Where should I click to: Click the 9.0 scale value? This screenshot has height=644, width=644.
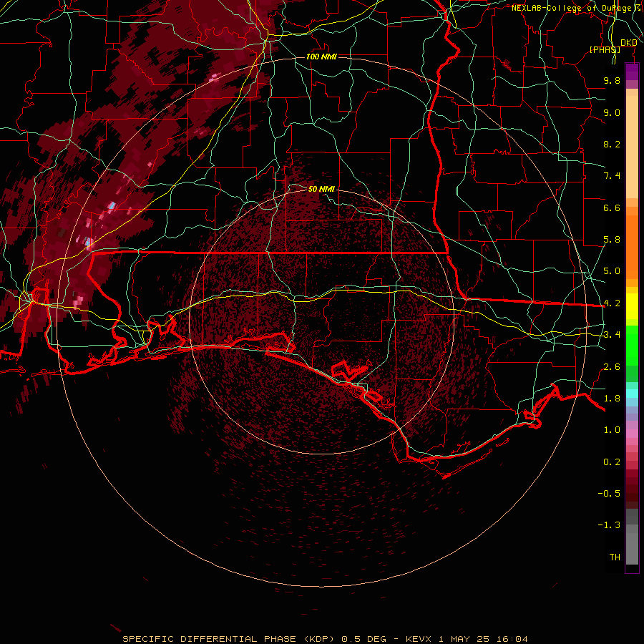pos(612,112)
